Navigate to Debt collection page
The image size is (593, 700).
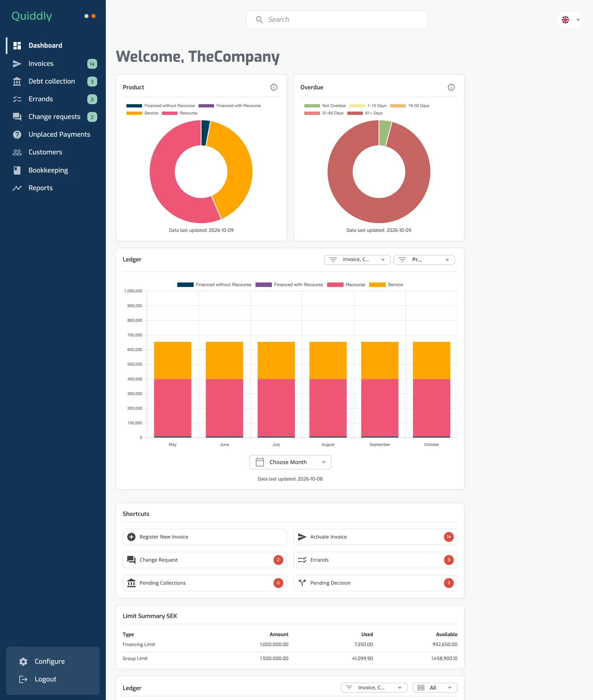click(53, 81)
